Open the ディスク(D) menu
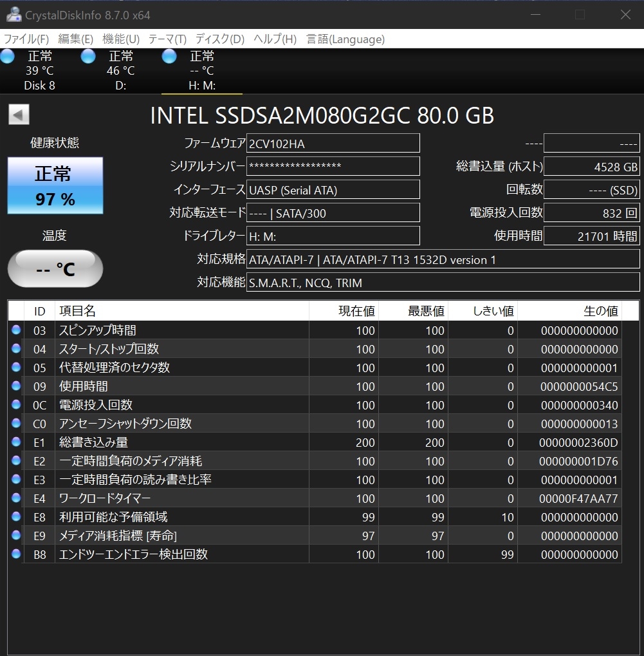 [x=219, y=39]
